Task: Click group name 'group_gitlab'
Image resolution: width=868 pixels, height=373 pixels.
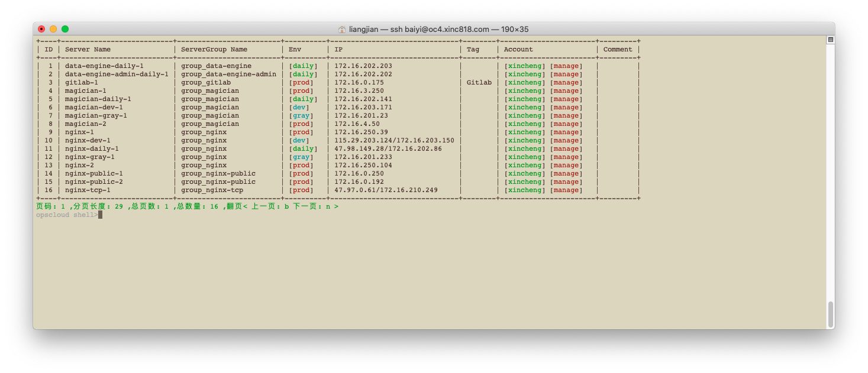Action: pyautogui.click(x=206, y=83)
